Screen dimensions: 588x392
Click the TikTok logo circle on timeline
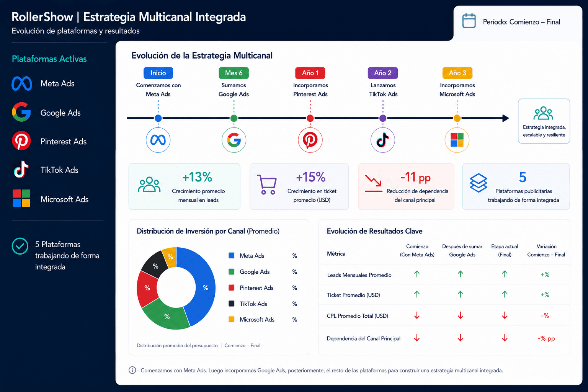coord(383,140)
